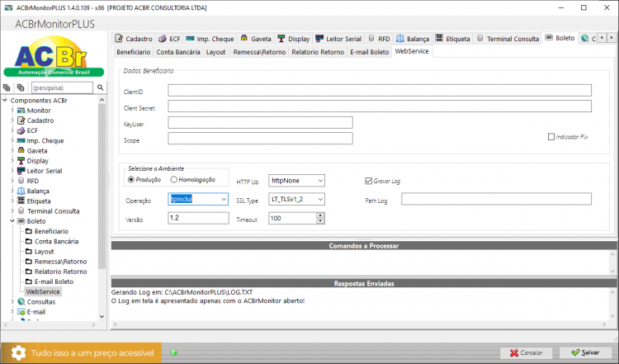Click the Beneficiario folder icon in the tree

[28, 231]
